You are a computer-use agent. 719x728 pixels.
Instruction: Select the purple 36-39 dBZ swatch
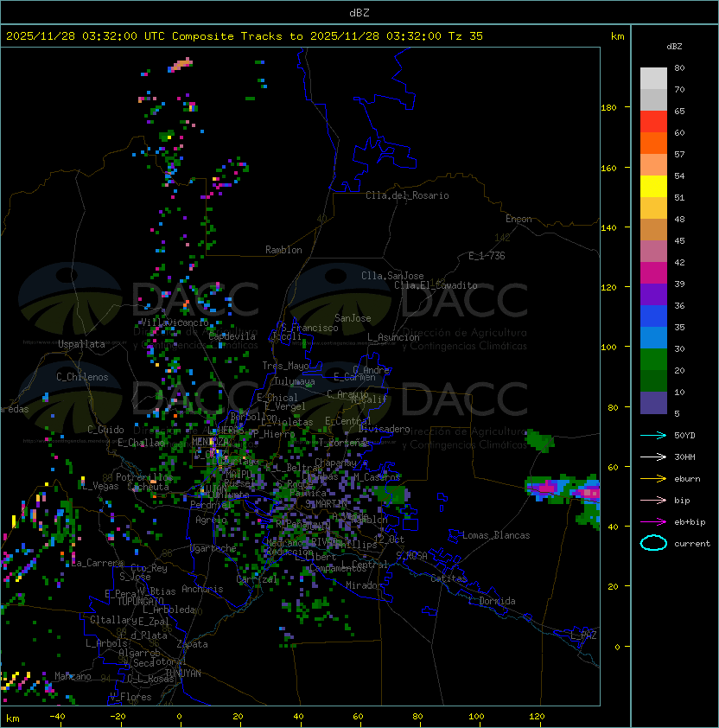[x=653, y=294]
